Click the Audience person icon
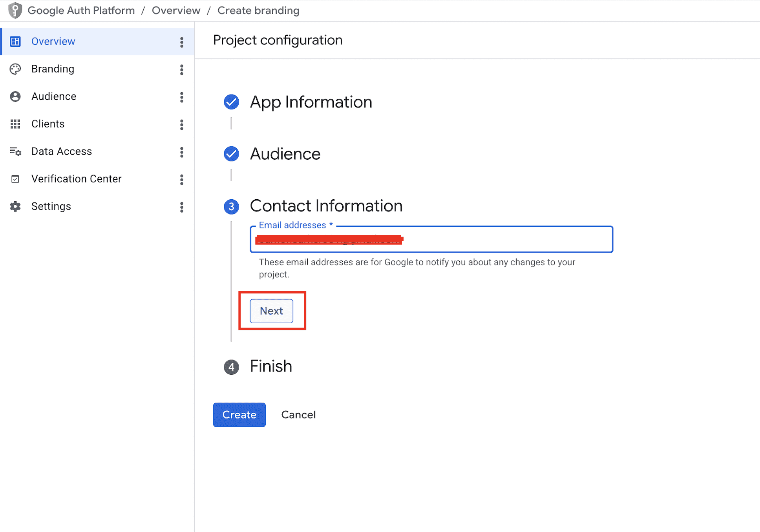This screenshot has height=532, width=760. point(15,97)
